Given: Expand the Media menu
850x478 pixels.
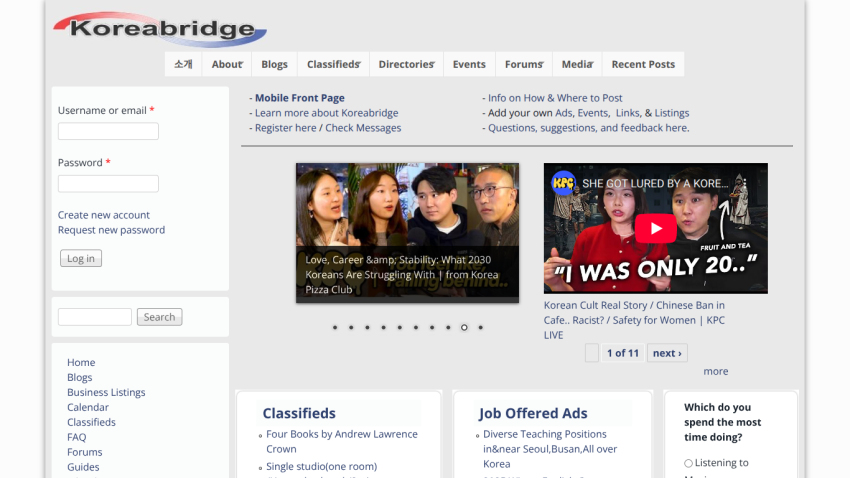Looking at the screenshot, I should pos(577,64).
